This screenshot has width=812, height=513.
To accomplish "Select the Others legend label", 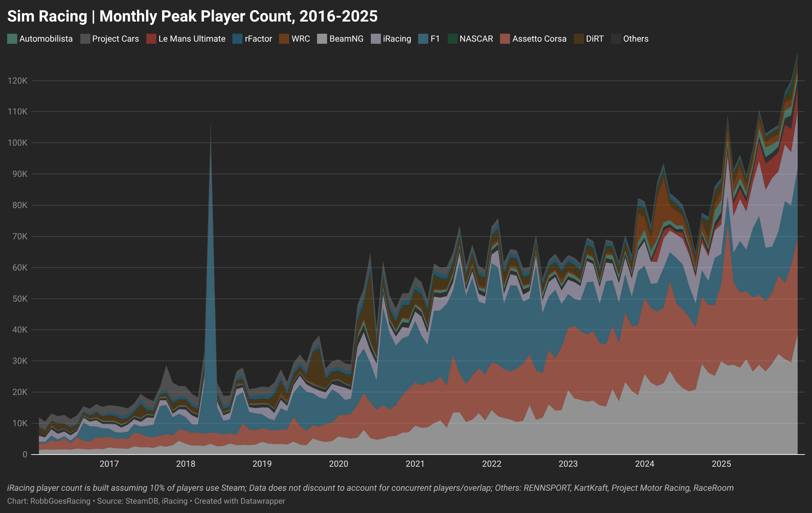I will [x=636, y=39].
